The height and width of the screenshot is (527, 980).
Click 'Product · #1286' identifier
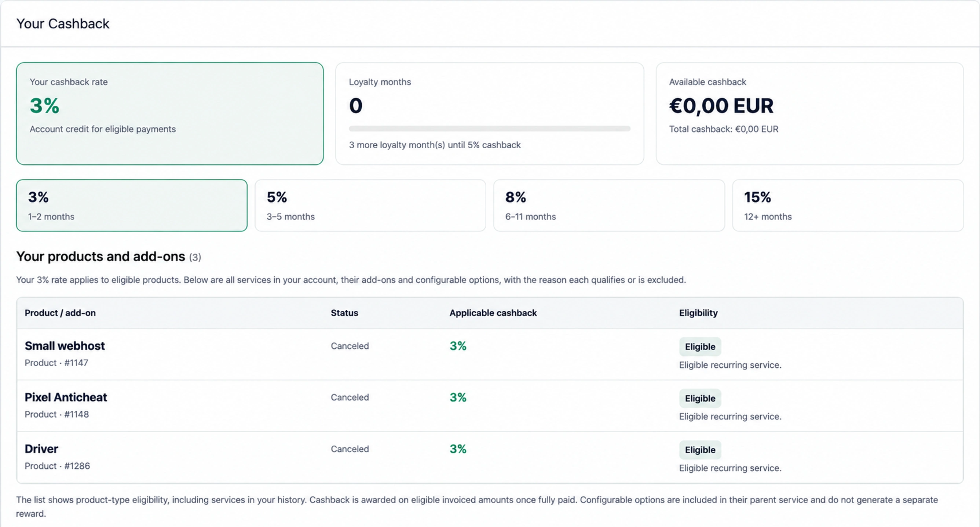tap(58, 466)
